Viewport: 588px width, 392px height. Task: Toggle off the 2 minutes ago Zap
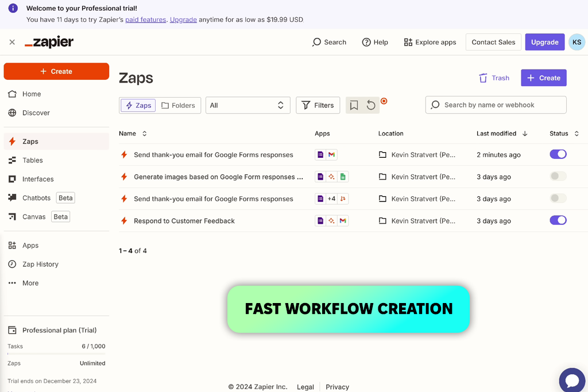click(558, 154)
